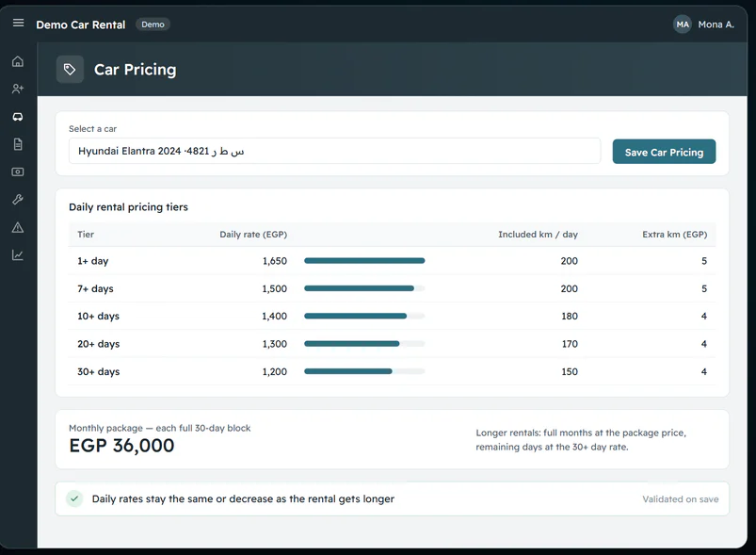
Task: Click included km 180
Action: click(x=570, y=316)
